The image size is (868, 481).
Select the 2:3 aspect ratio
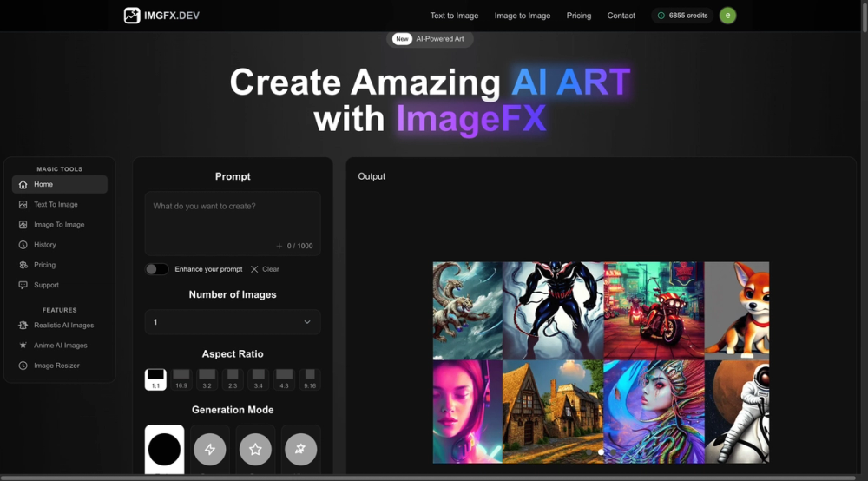[x=233, y=379]
